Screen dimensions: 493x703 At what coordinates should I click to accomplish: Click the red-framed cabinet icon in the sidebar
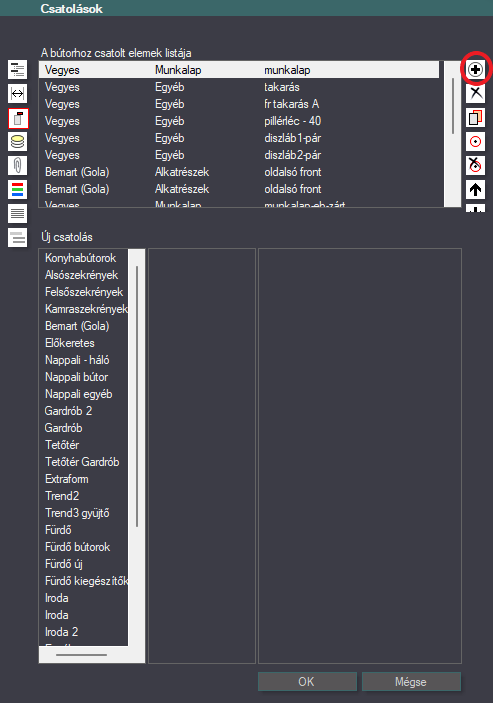coord(17,118)
